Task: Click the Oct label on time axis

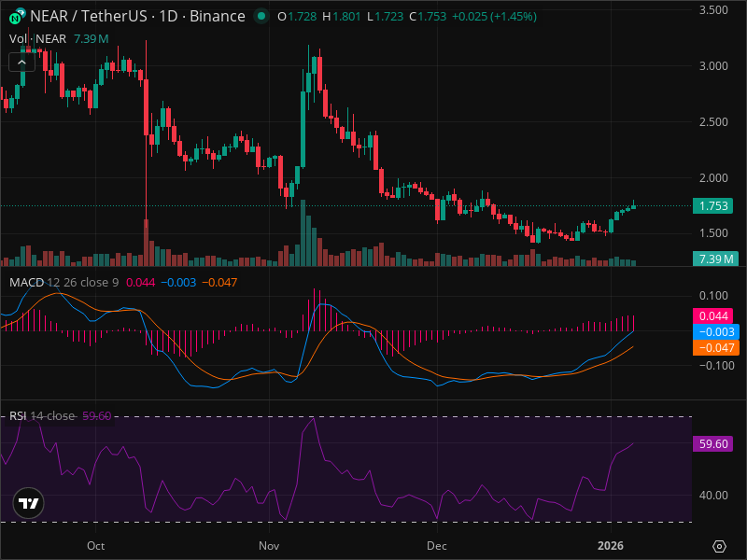Action: pos(96,546)
